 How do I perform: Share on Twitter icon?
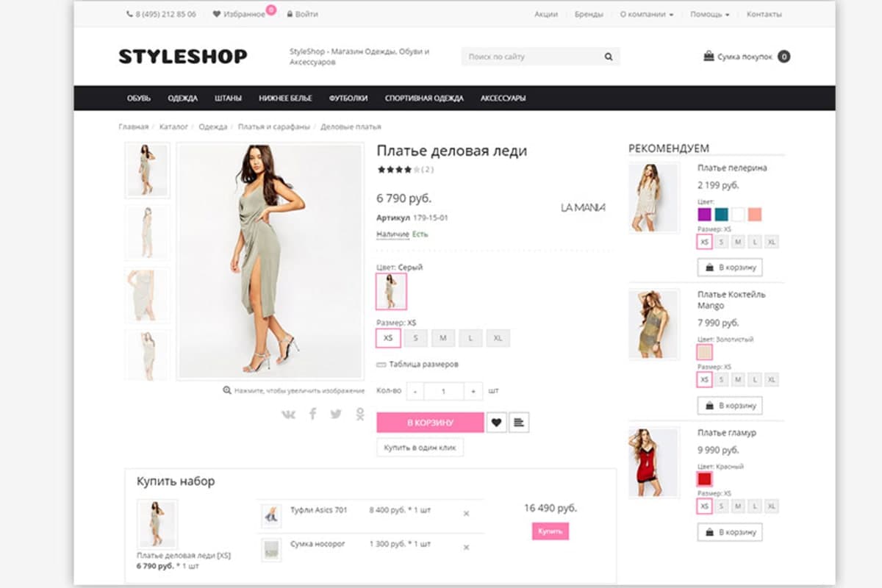[x=336, y=414]
